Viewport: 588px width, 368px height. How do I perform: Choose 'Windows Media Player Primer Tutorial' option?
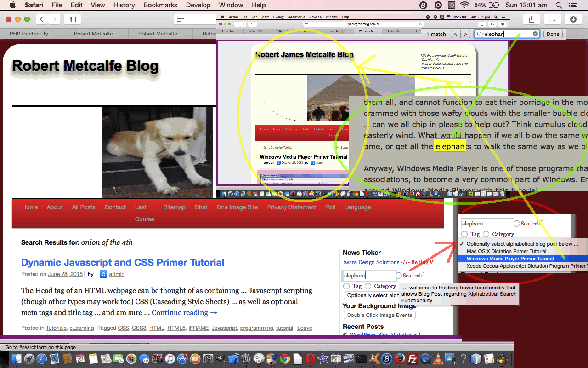523,259
